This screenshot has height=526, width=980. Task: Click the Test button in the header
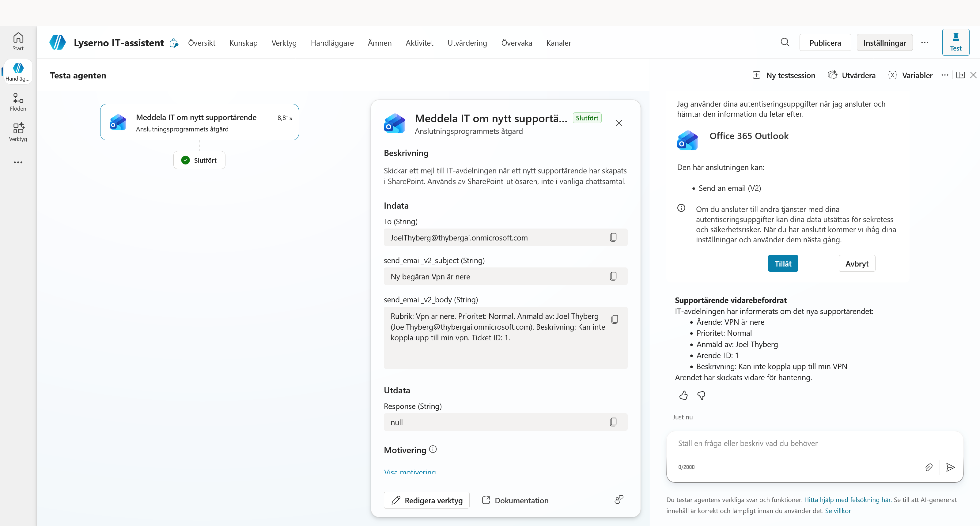coord(956,42)
